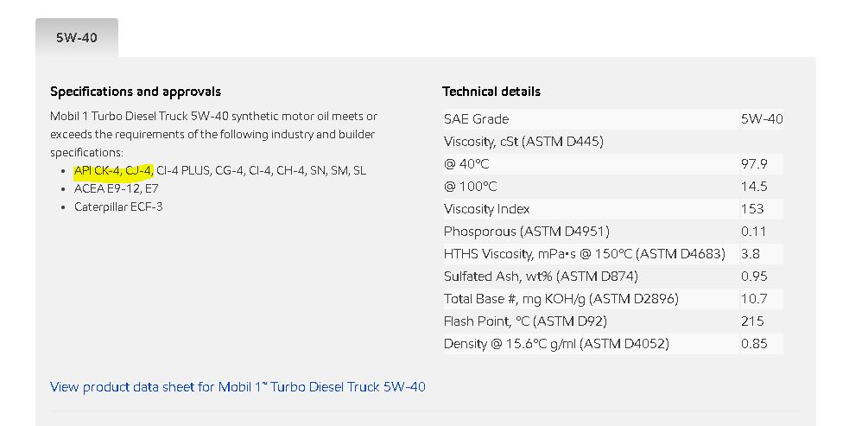
Task: Open the Mobil 1 product data sheet link
Action: pos(238,386)
